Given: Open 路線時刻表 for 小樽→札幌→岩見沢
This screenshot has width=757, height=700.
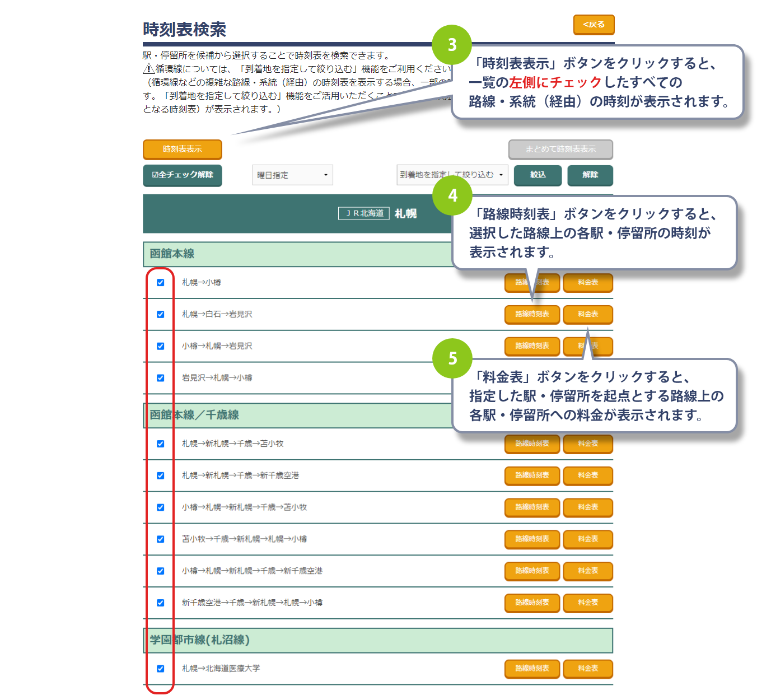Looking at the screenshot, I should coord(532,347).
